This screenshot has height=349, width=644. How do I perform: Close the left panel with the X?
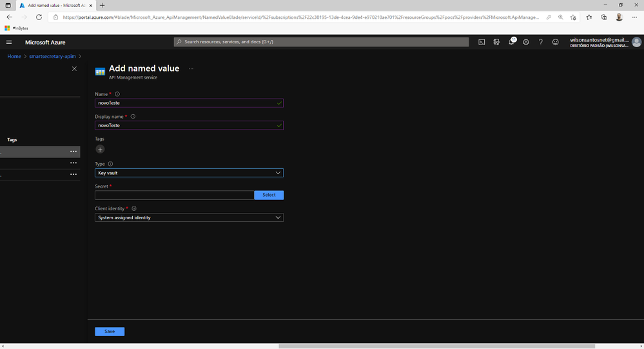coord(74,68)
